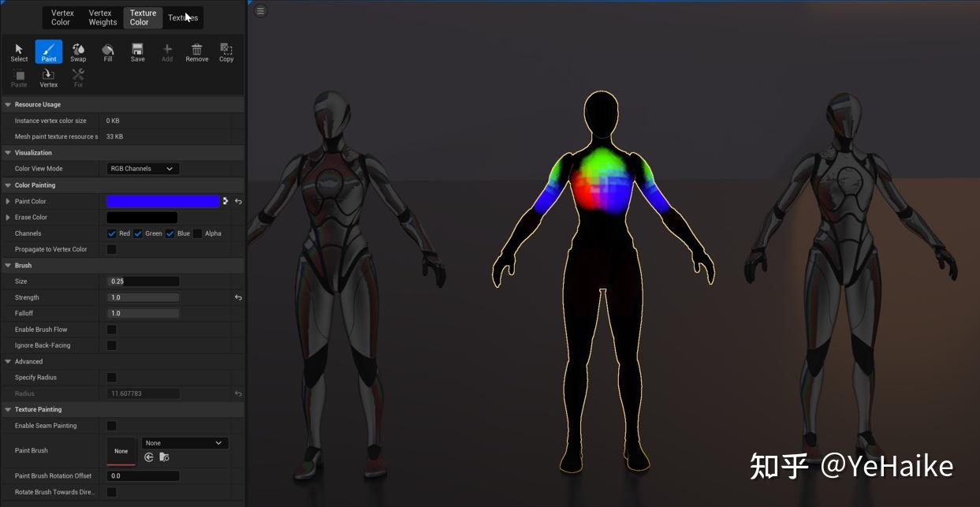This screenshot has width=980, height=507.
Task: Toggle the Blue channel checkbox
Action: tap(170, 233)
